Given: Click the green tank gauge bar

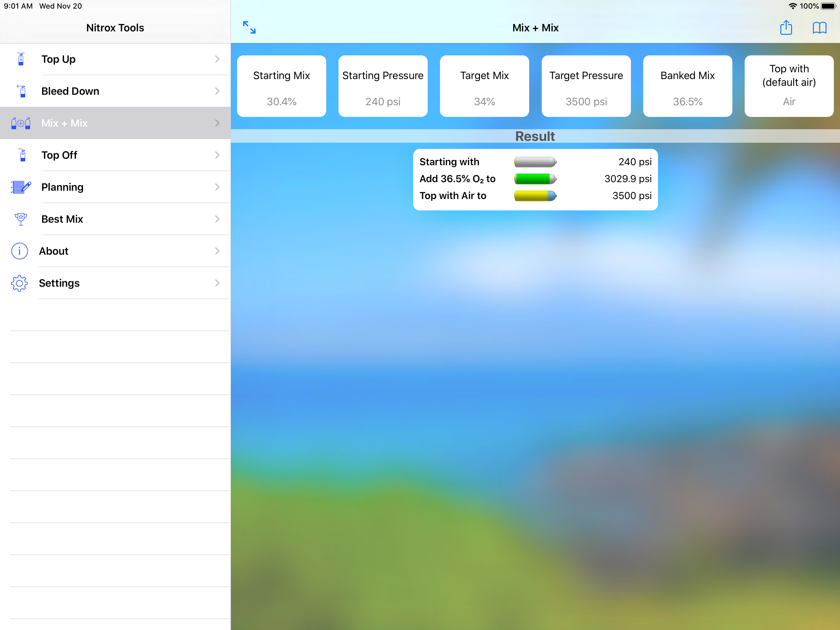Looking at the screenshot, I should coord(535,179).
